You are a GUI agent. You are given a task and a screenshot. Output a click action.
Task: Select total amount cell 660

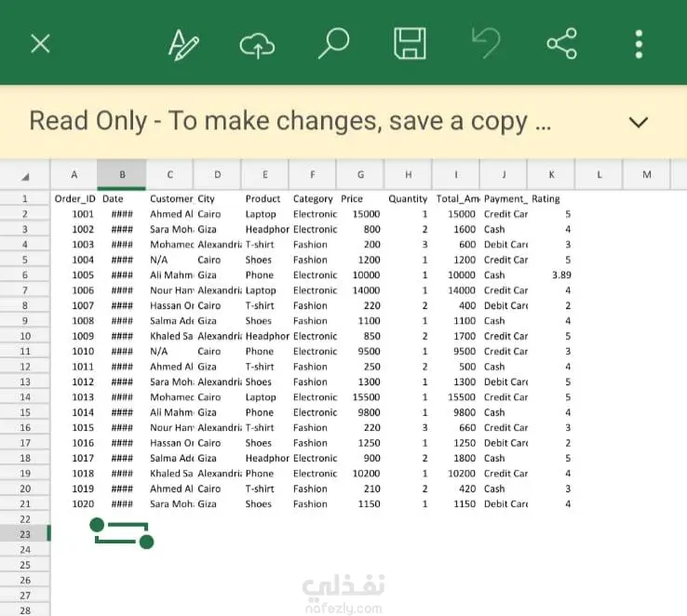coord(455,428)
